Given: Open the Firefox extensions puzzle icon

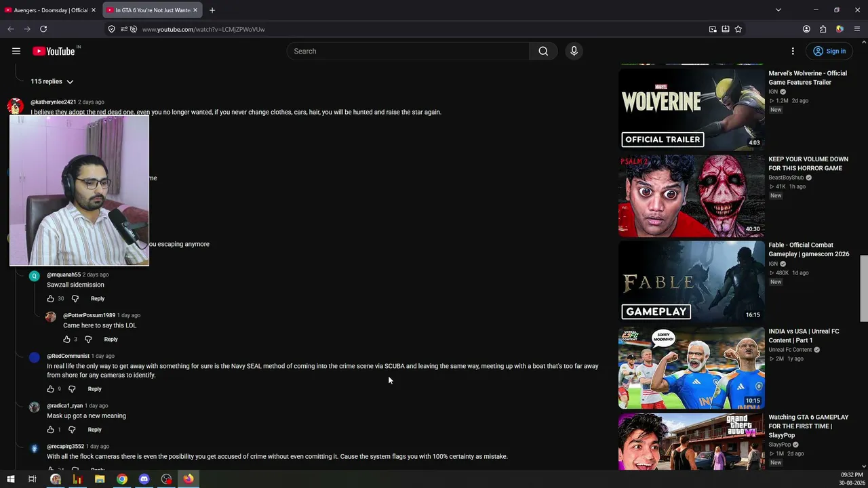Looking at the screenshot, I should tap(823, 29).
